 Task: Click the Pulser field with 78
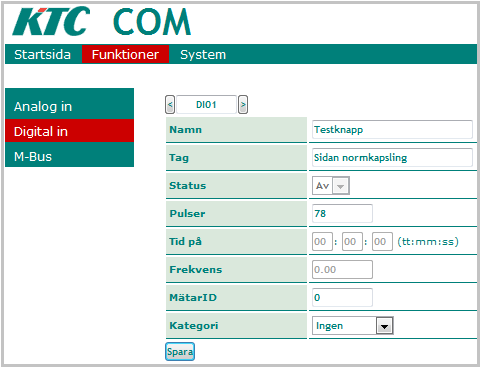342,214
